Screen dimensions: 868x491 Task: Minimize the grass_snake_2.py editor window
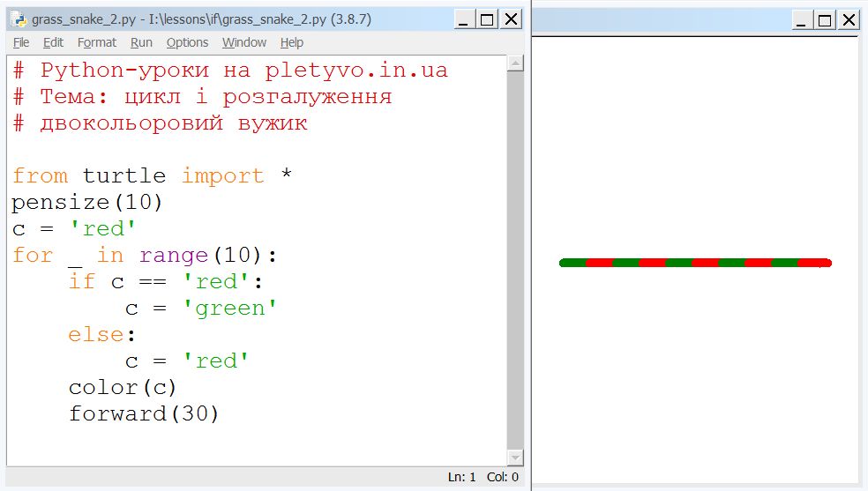pos(463,19)
